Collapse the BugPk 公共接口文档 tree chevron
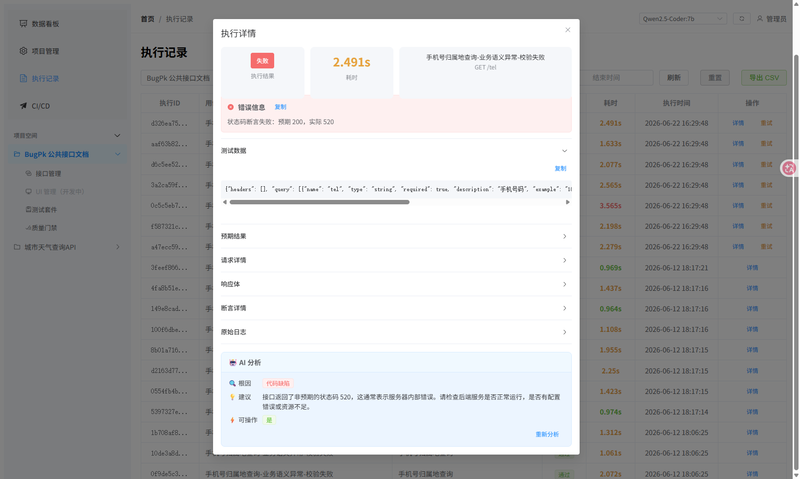The height and width of the screenshot is (479, 800). [117, 154]
